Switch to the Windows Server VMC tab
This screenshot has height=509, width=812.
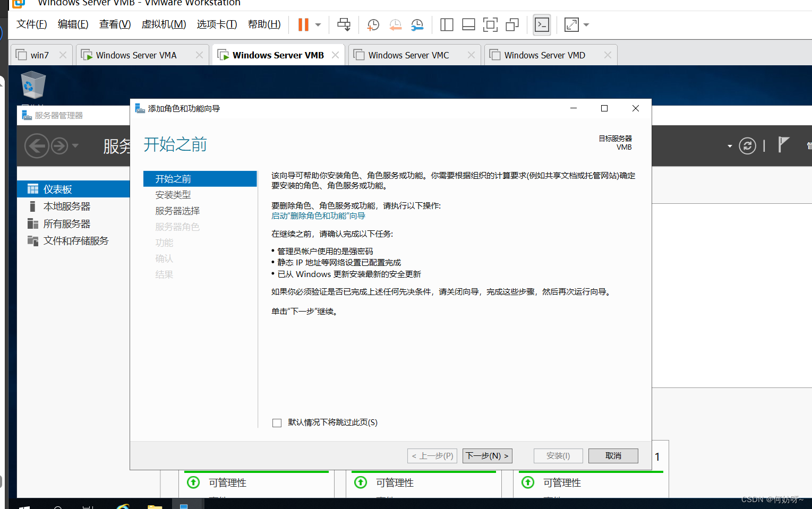pyautogui.click(x=408, y=55)
